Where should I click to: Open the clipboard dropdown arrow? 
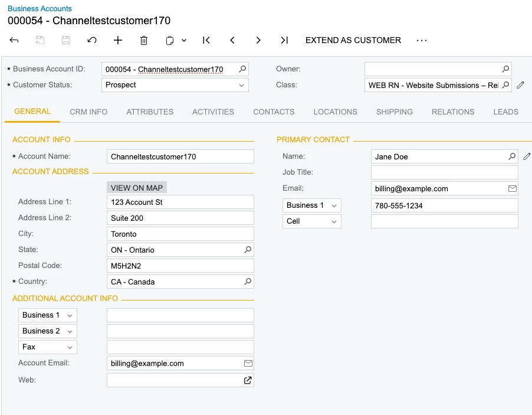184,40
